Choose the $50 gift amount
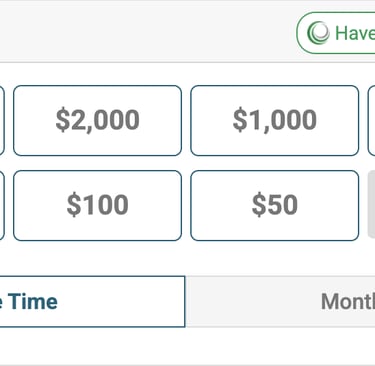The width and height of the screenshot is (375, 366). (x=275, y=205)
